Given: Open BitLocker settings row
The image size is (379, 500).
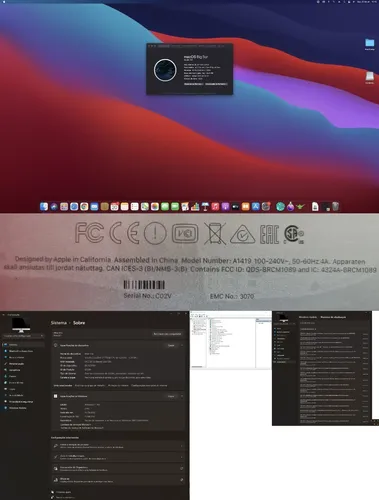Looking at the screenshot, I should click(x=118, y=480).
